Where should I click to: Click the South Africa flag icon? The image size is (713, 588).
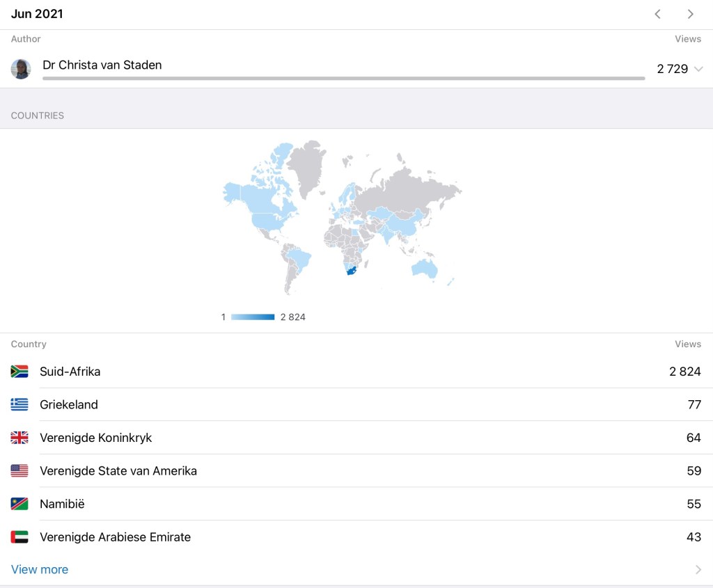click(x=19, y=372)
